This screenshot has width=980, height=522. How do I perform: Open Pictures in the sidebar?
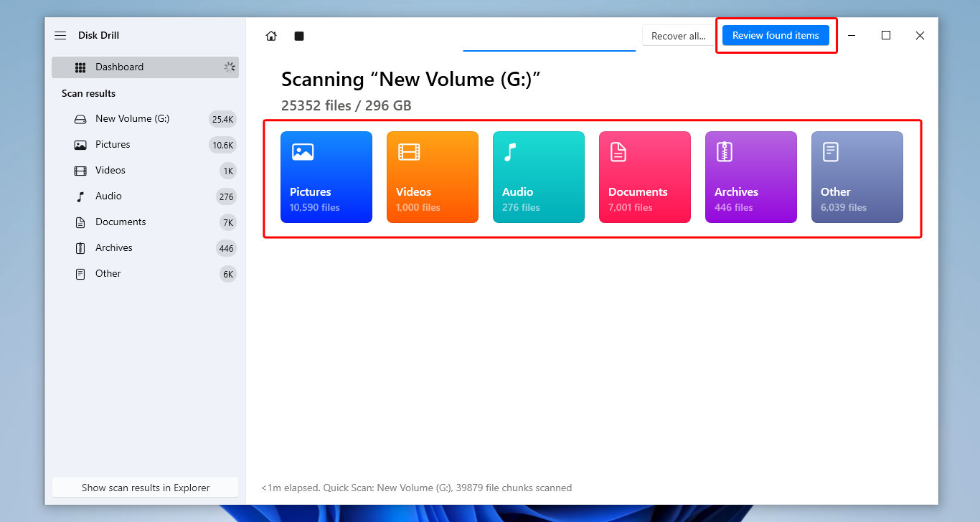coord(145,145)
